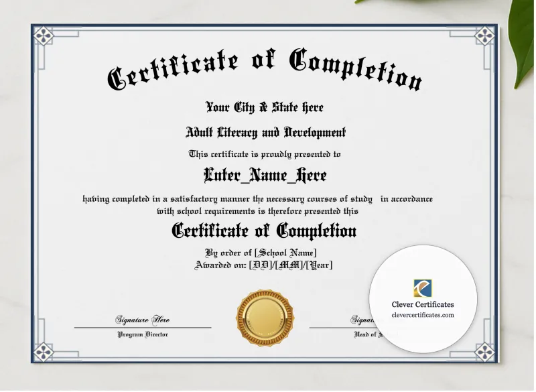Click the 'Enter_Name_Here' name placeholder
Viewport: 536px width, 392px height.
[265, 175]
